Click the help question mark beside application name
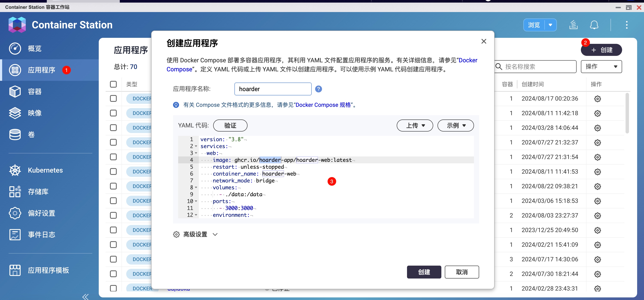 click(318, 89)
